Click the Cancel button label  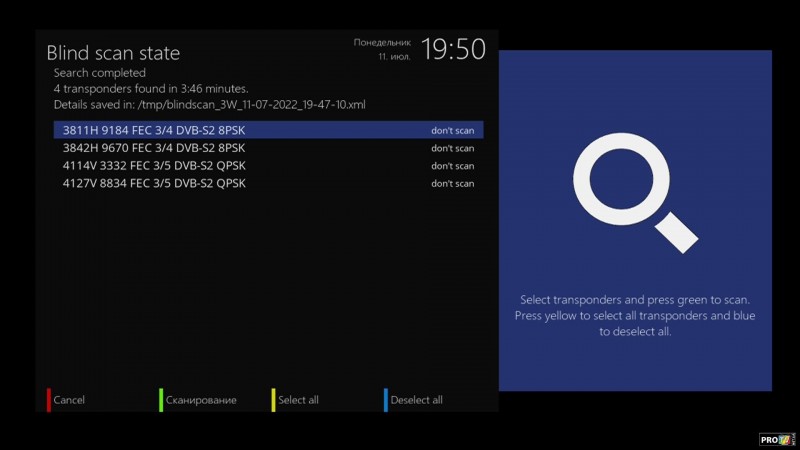[69, 400]
